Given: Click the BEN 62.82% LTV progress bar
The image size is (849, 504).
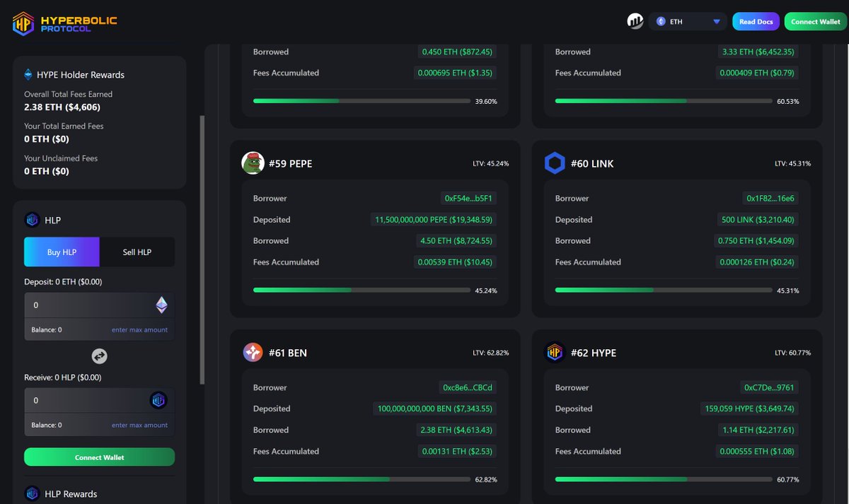Looking at the screenshot, I should (x=362, y=479).
